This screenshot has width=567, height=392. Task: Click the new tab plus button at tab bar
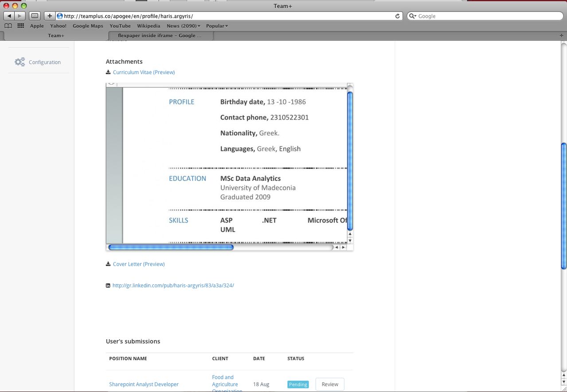561,35
